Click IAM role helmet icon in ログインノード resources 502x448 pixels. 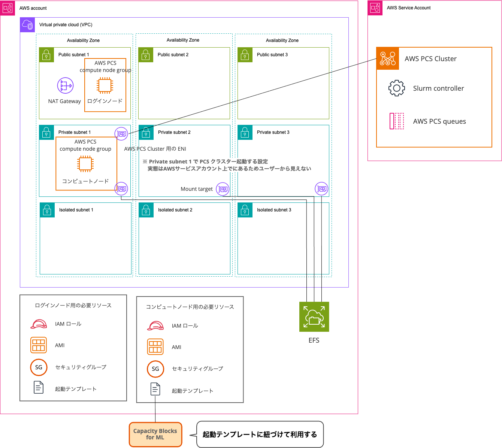click(39, 324)
